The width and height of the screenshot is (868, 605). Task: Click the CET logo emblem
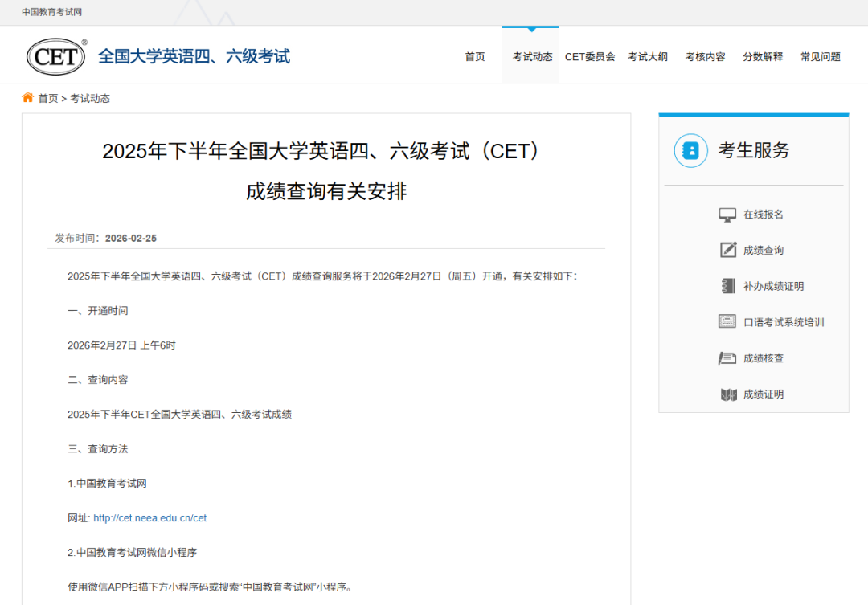coord(56,56)
